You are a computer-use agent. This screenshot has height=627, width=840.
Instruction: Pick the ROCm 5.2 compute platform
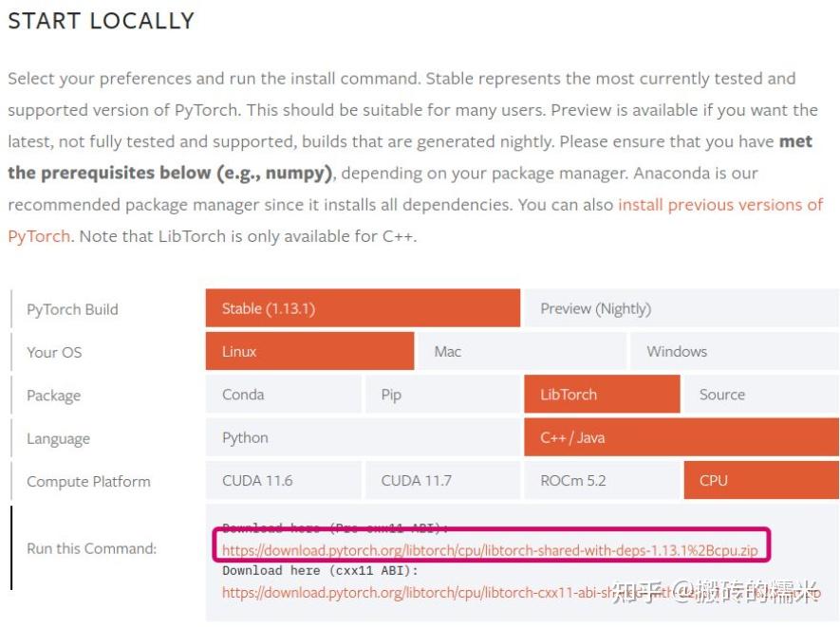602,481
